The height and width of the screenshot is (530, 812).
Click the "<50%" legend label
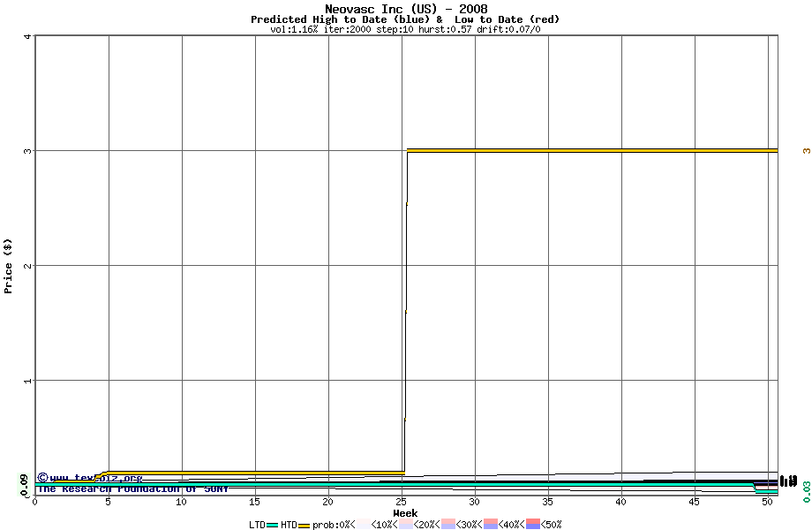click(x=551, y=525)
